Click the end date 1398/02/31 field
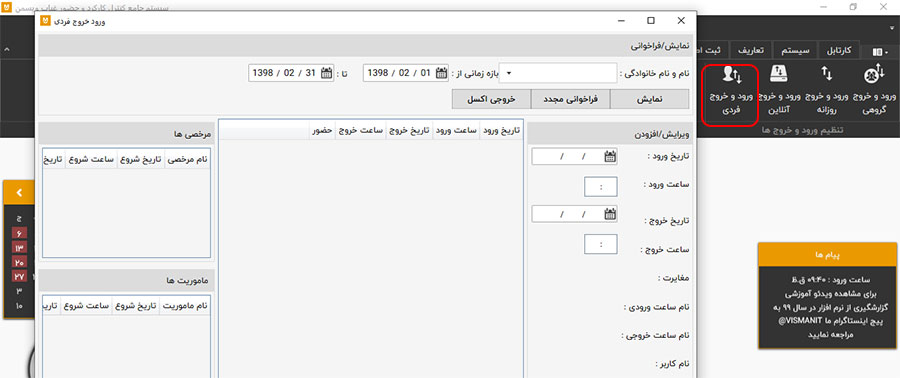 click(x=291, y=73)
